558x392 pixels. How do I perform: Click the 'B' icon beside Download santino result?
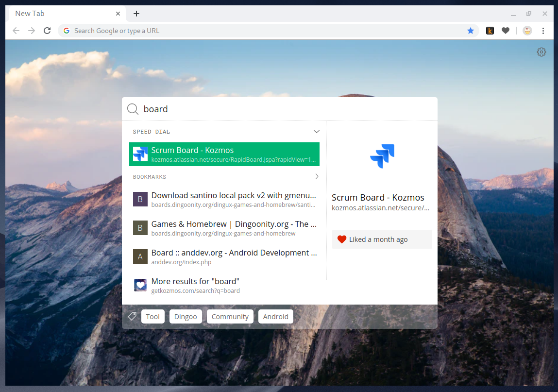pyautogui.click(x=140, y=199)
